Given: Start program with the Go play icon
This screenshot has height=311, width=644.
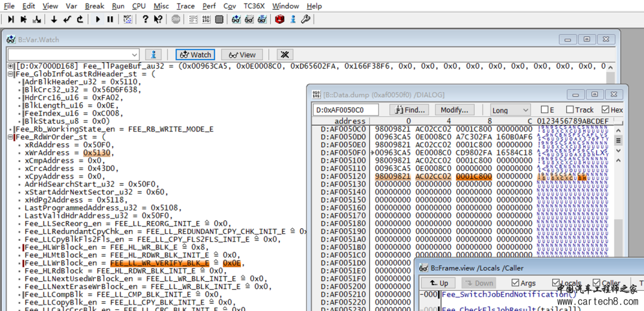Looking at the screenshot, I should tap(98, 19).
